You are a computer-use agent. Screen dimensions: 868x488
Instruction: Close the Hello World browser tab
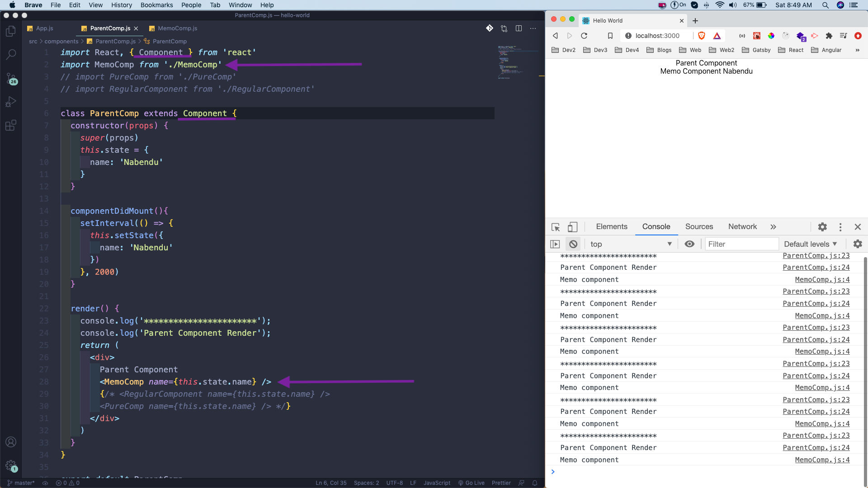(682, 21)
